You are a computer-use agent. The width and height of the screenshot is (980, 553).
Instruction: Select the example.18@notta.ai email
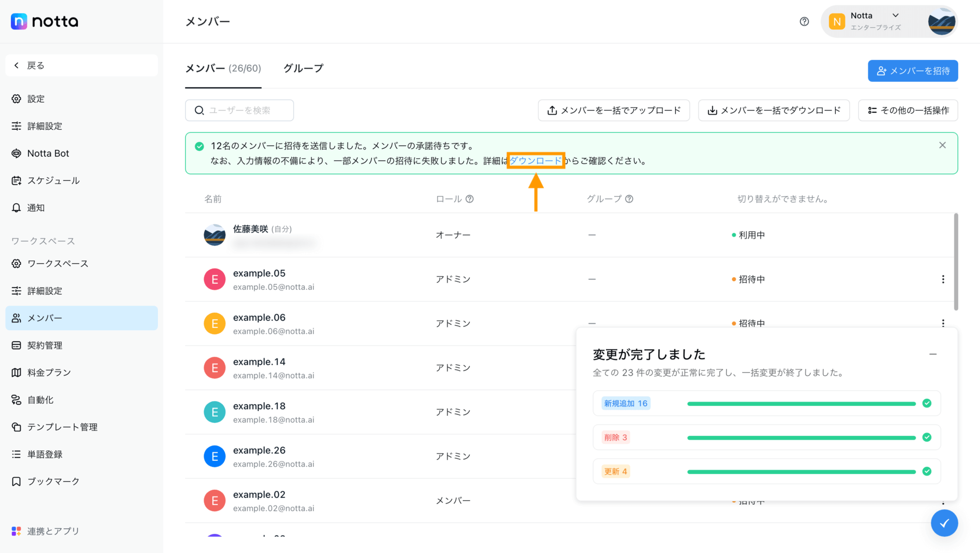tap(273, 420)
